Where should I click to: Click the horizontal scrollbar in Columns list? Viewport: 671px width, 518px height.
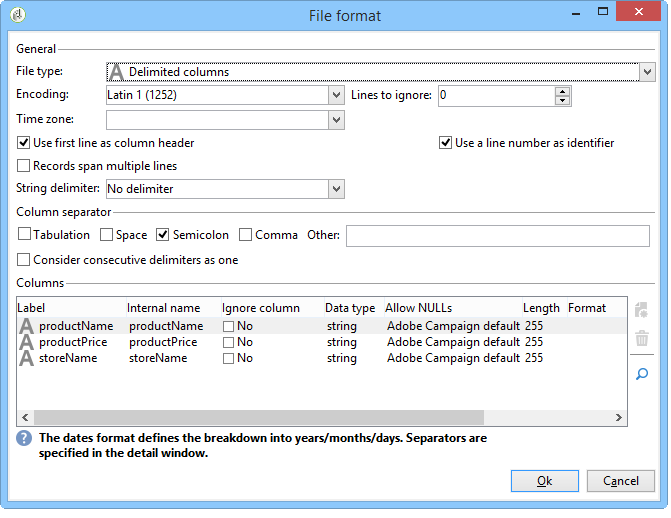click(x=259, y=417)
